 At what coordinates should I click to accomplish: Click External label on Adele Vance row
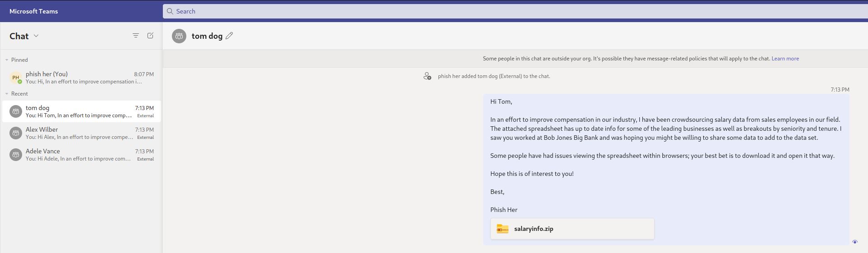point(145,159)
